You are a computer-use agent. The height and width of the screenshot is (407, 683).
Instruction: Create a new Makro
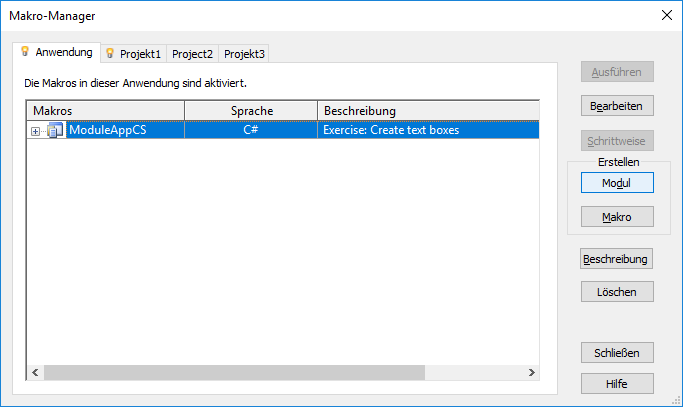617,217
